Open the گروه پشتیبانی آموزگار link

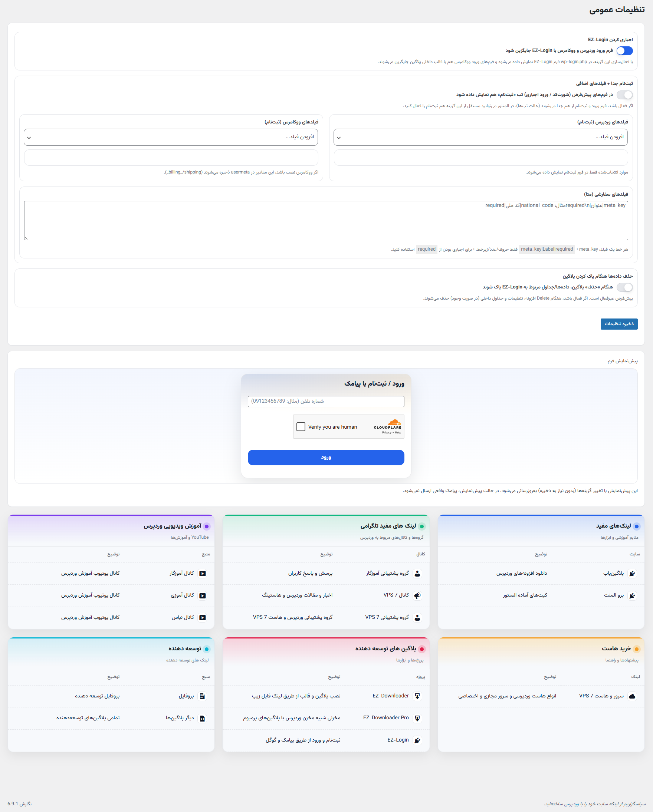click(x=387, y=574)
